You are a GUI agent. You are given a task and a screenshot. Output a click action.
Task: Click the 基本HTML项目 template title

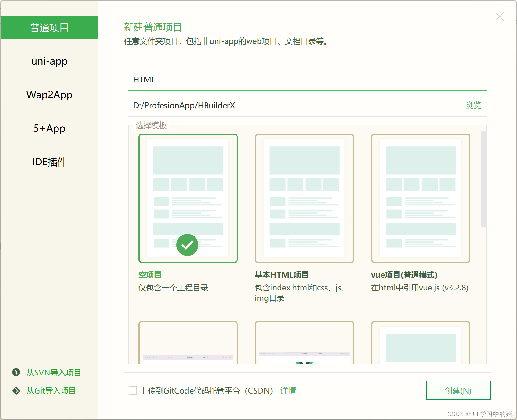pyautogui.click(x=281, y=275)
